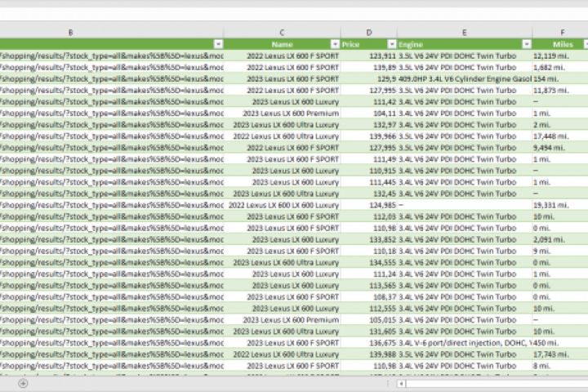Select the price cell 112,03
The width and height of the screenshot is (588, 392).
point(368,216)
